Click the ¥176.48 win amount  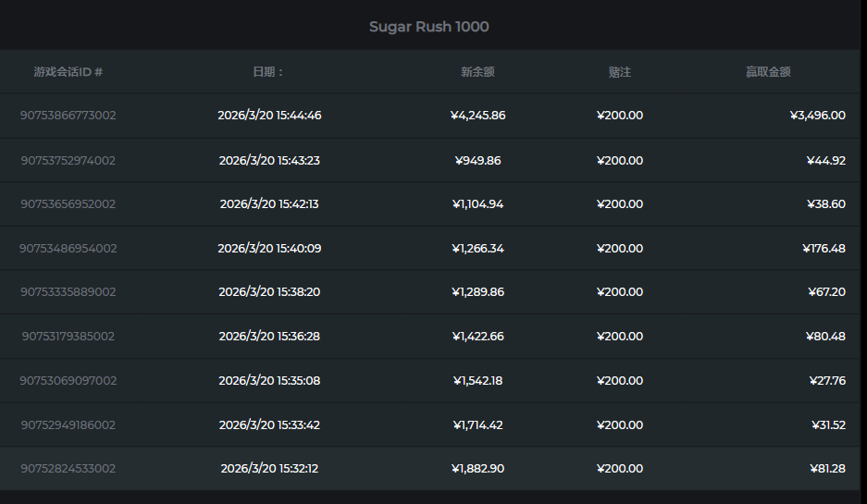click(824, 248)
